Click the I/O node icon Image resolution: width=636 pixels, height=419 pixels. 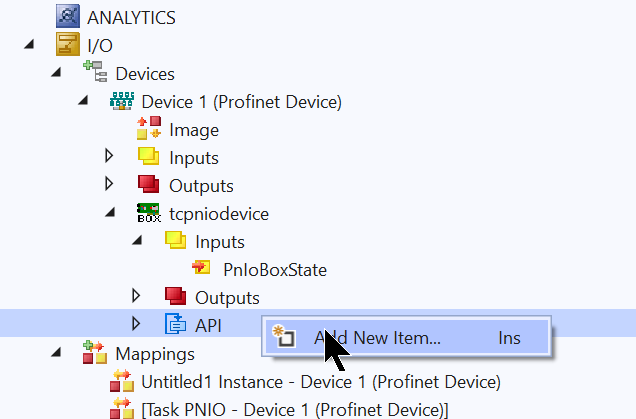68,45
